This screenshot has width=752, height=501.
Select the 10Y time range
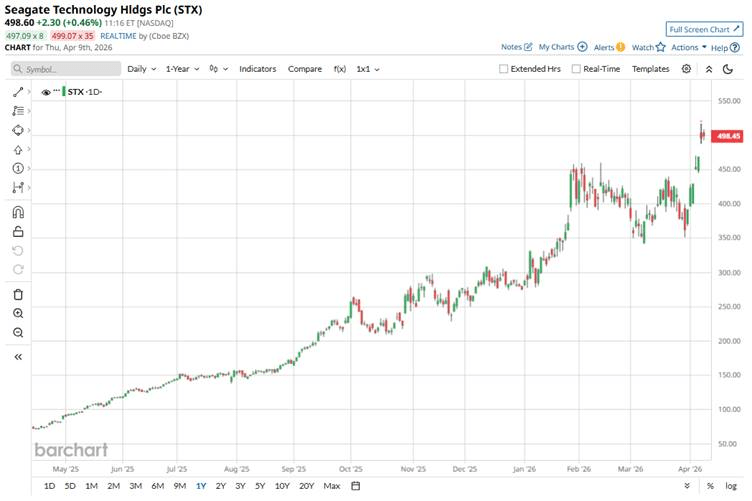[x=282, y=486]
